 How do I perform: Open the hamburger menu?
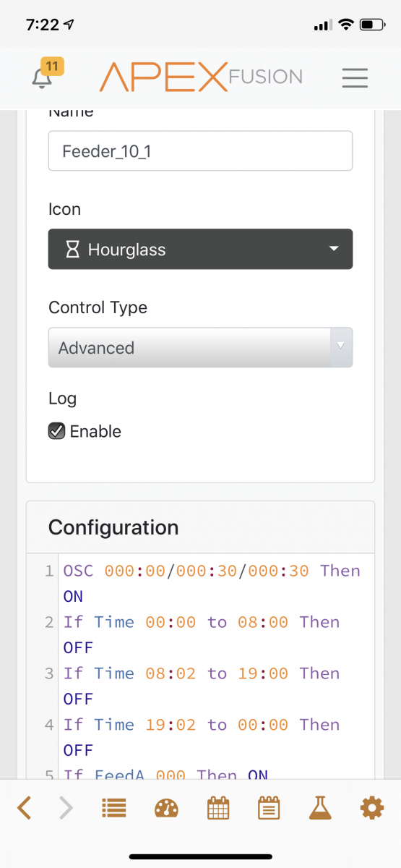355,77
